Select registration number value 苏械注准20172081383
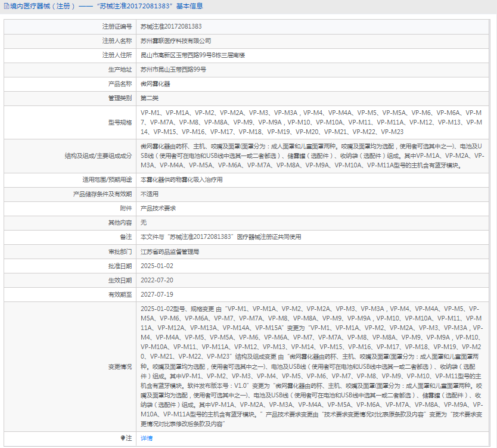This screenshot has height=448, width=497. pyautogui.click(x=171, y=27)
